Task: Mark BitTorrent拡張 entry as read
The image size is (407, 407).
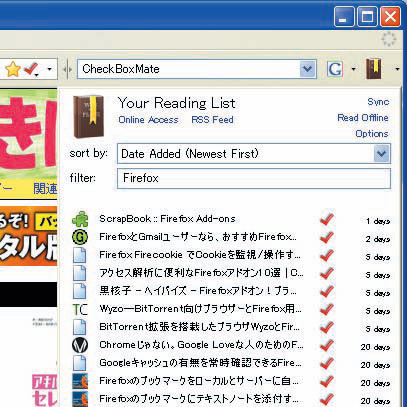Action: 327,327
